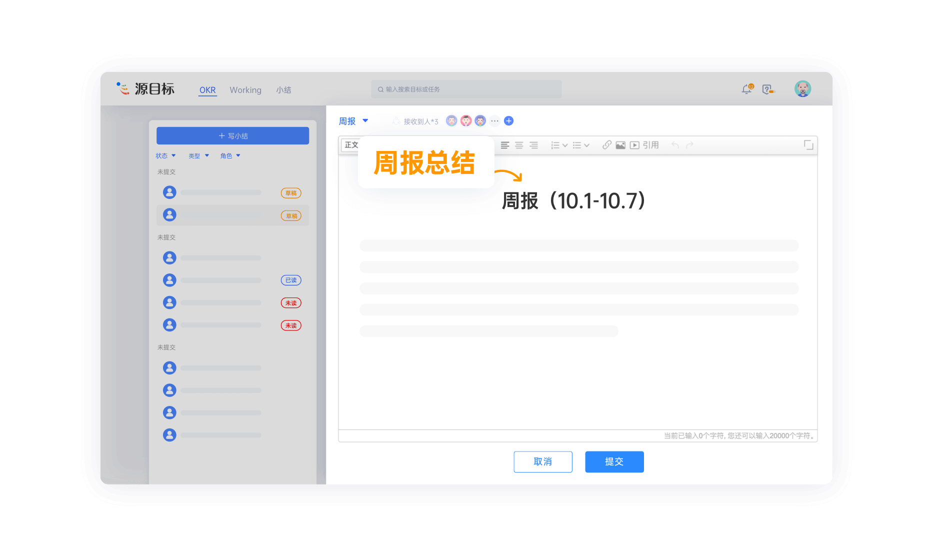Screen dimensions: 932x560
Task: Open the 周报 report type dropdown
Action: tap(353, 121)
